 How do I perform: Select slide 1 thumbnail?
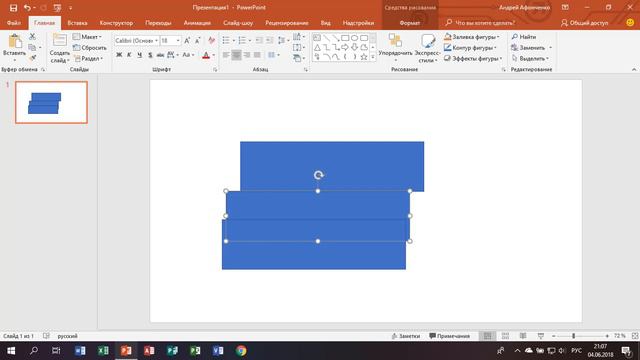coord(51,102)
